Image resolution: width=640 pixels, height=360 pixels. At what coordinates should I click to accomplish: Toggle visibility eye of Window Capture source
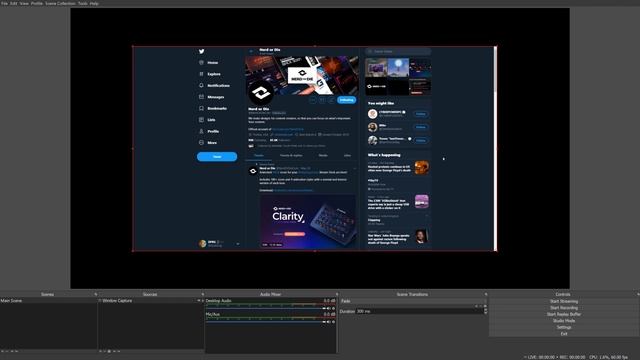(x=199, y=301)
